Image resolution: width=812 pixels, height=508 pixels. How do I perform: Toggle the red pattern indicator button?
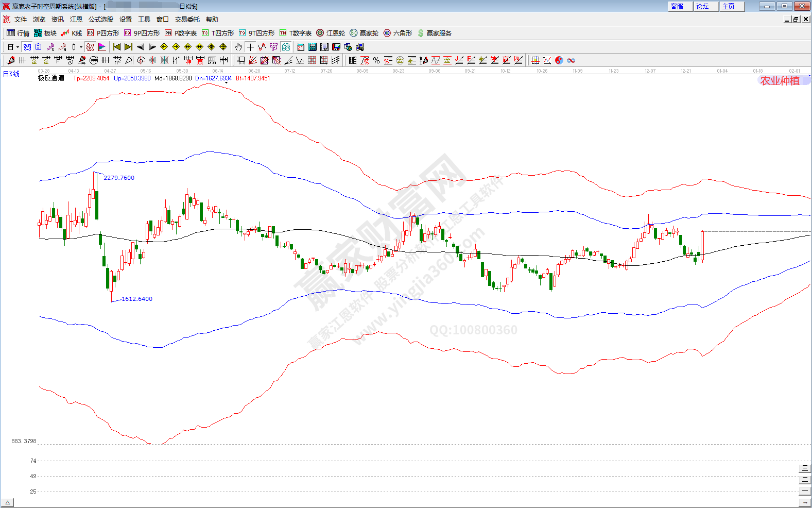pyautogui.click(x=91, y=47)
